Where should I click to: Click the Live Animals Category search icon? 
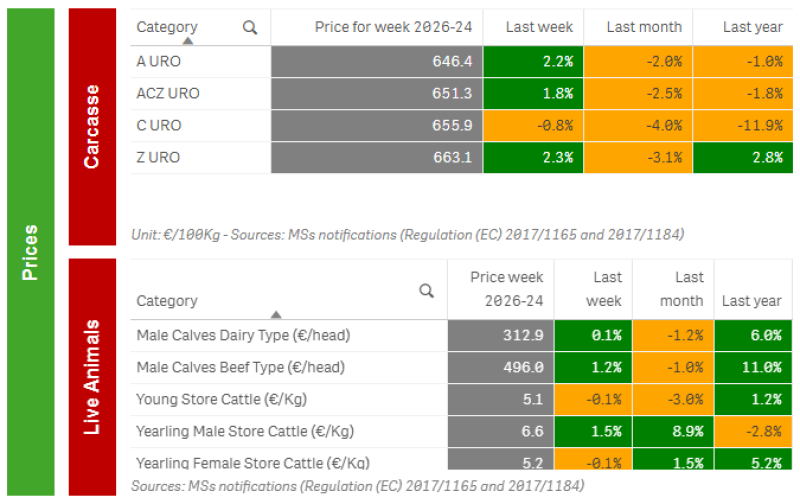426,291
